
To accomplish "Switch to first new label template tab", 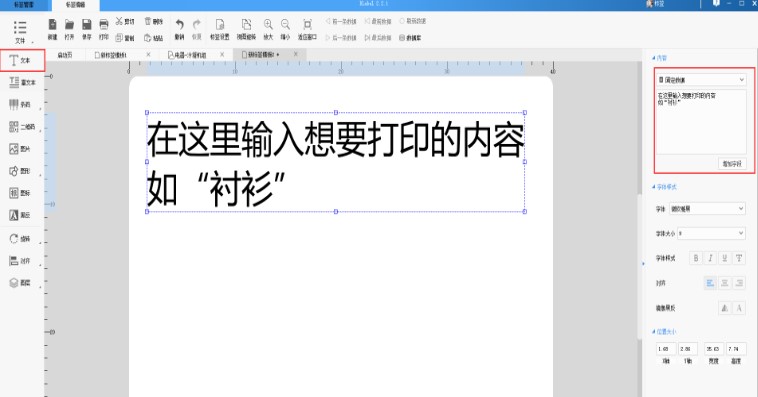I will click(112, 55).
